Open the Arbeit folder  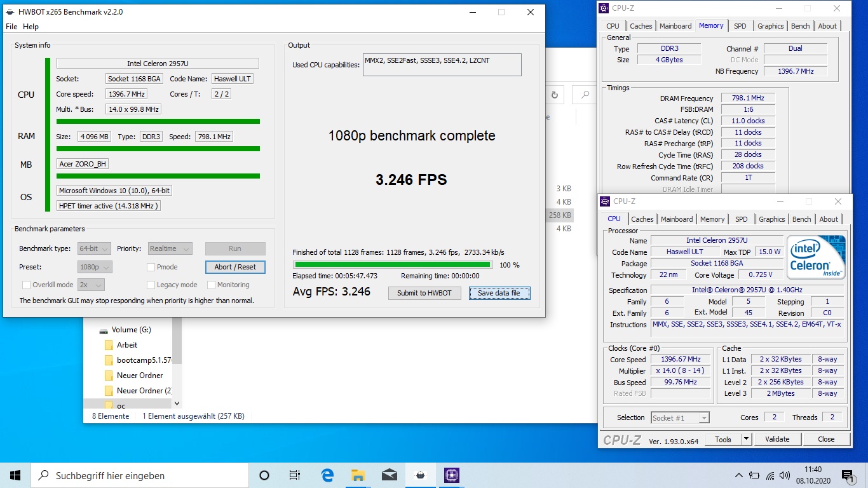point(126,345)
